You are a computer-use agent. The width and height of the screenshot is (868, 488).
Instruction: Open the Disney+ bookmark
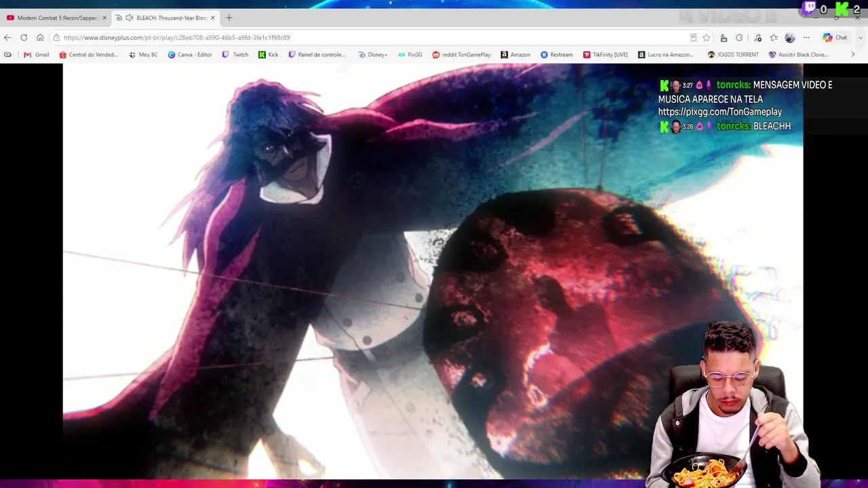coord(373,54)
